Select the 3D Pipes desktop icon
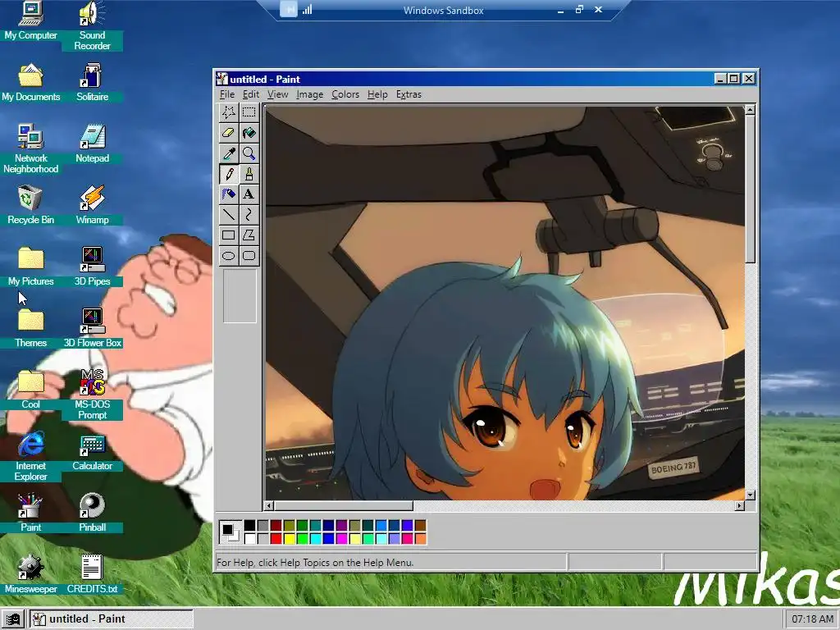Screen dimensions: 840x630 click(x=92, y=267)
